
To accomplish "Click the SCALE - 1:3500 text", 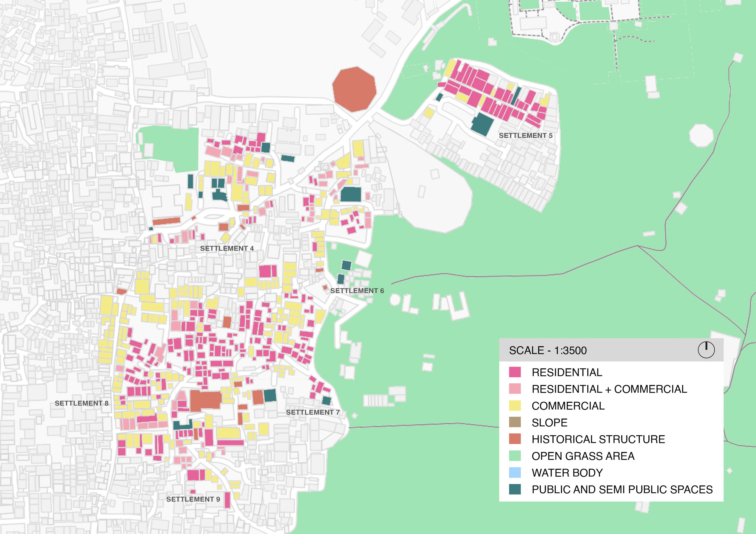I will pos(548,350).
